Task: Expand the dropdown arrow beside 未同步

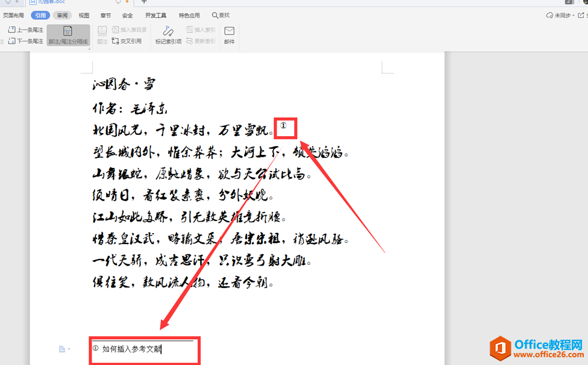Action: tap(574, 16)
